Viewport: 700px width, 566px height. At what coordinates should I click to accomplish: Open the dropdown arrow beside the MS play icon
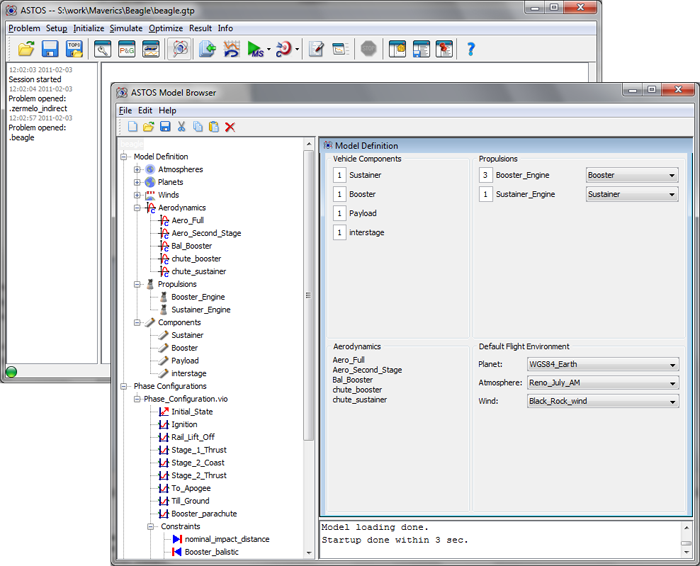pos(269,49)
